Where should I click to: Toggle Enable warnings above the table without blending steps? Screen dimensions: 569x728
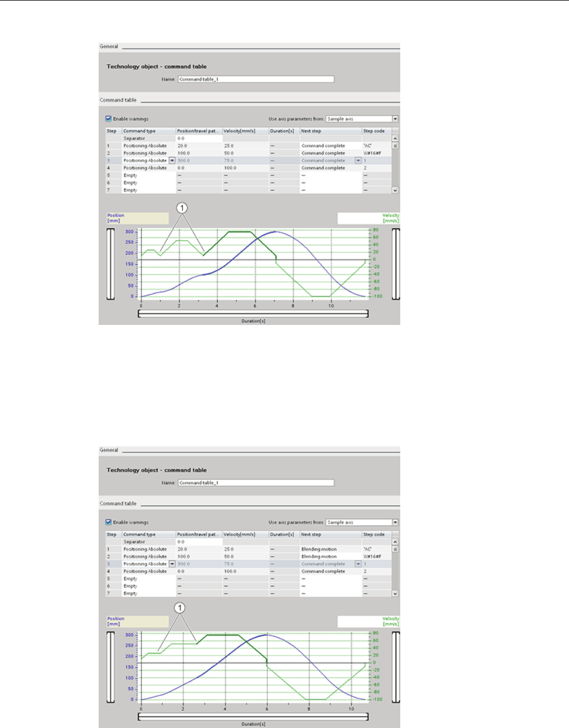108,119
